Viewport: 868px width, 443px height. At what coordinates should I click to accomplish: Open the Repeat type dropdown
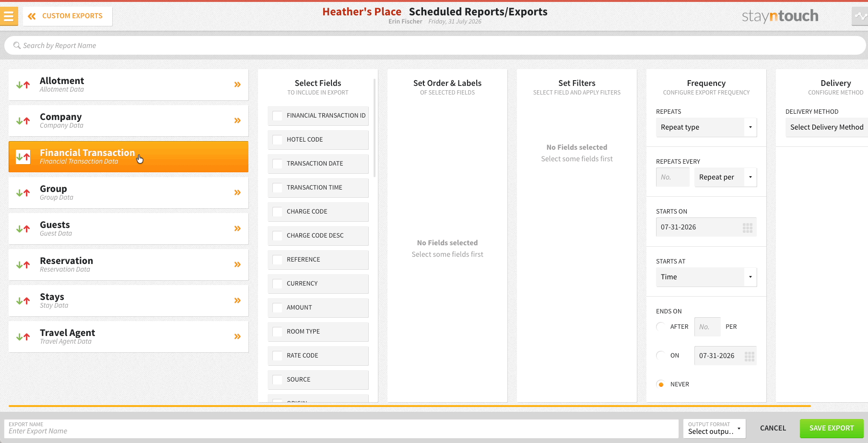click(706, 127)
